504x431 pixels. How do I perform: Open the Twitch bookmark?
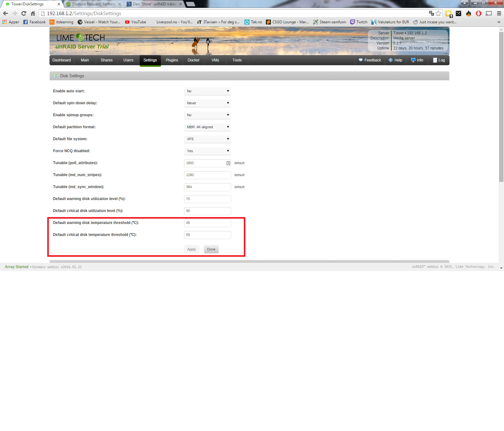(x=359, y=22)
